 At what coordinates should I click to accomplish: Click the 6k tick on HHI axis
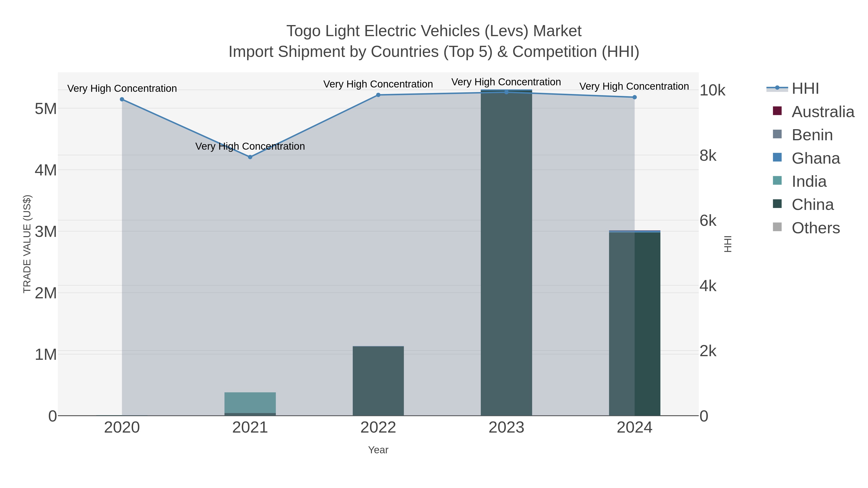click(708, 221)
